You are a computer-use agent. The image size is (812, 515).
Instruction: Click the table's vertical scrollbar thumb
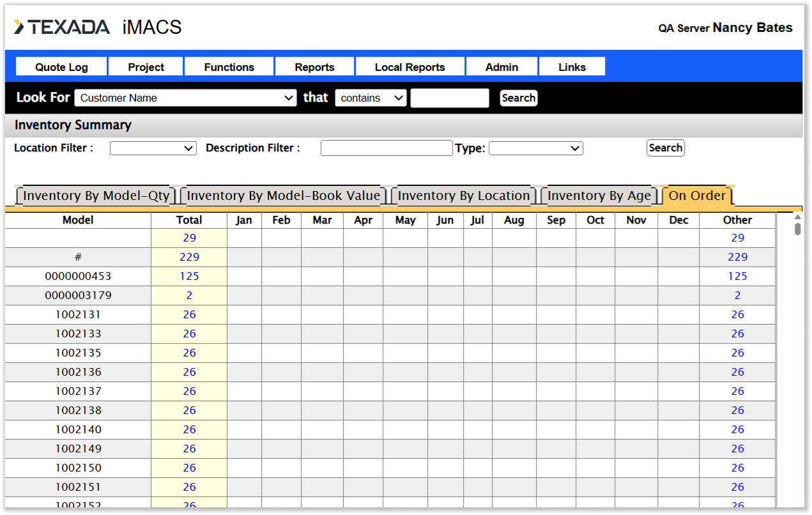(797, 228)
